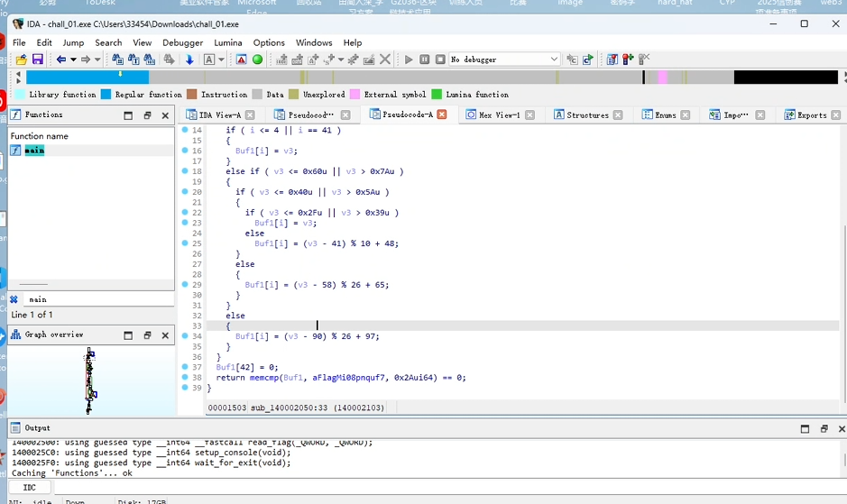Toggle breakpoint dot on line 29

185,284
